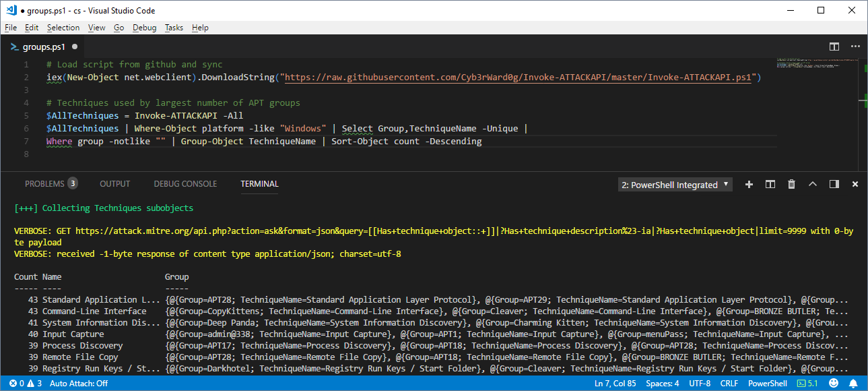The width and height of the screenshot is (868, 391).
Task: Kill terminal using trash can icon
Action: click(x=792, y=184)
